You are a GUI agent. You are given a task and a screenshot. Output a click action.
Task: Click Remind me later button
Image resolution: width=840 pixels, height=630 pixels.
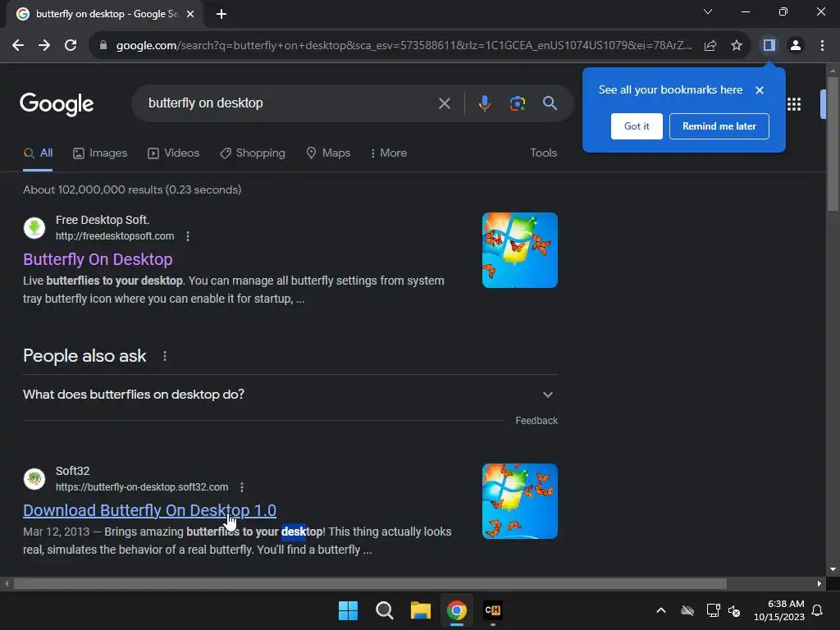[x=719, y=126]
